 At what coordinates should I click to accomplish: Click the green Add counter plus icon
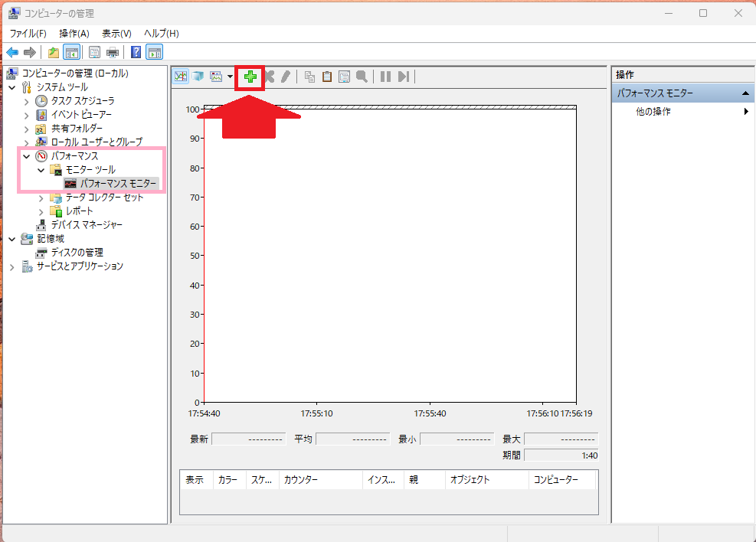point(250,77)
